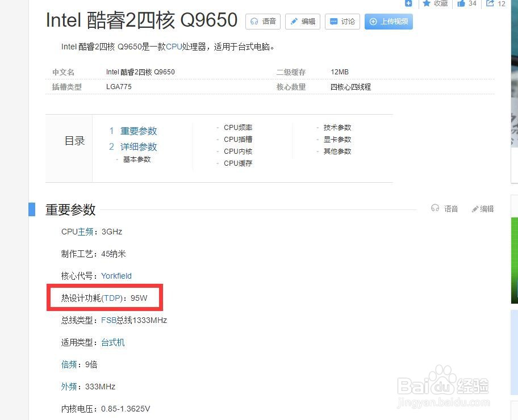Screen dimensions: 518x420
Task: Open the 主频 link
Action: tap(85, 232)
